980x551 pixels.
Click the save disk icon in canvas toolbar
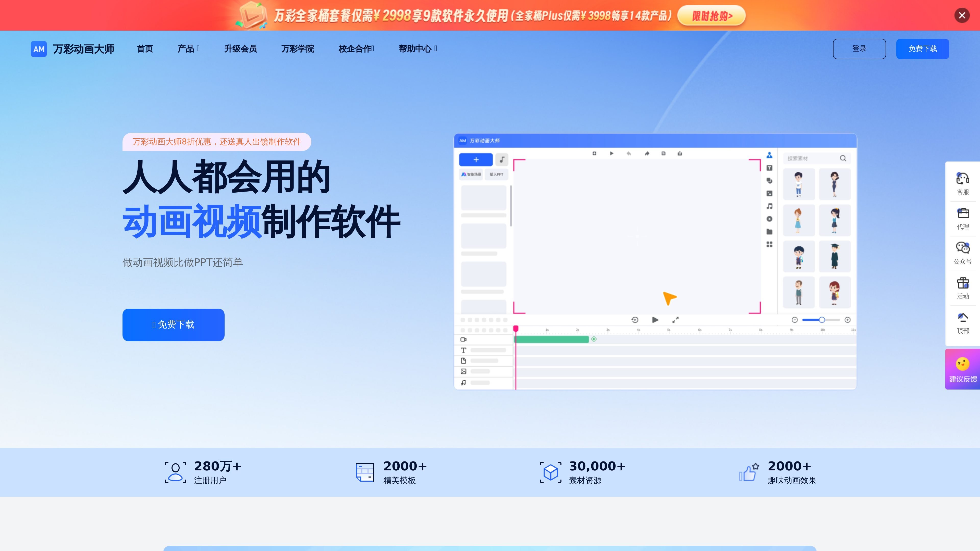tap(664, 154)
